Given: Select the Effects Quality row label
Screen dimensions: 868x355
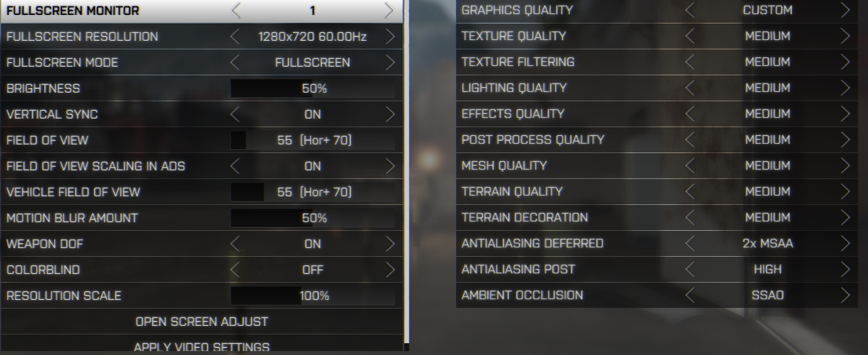Looking at the screenshot, I should point(512,114).
